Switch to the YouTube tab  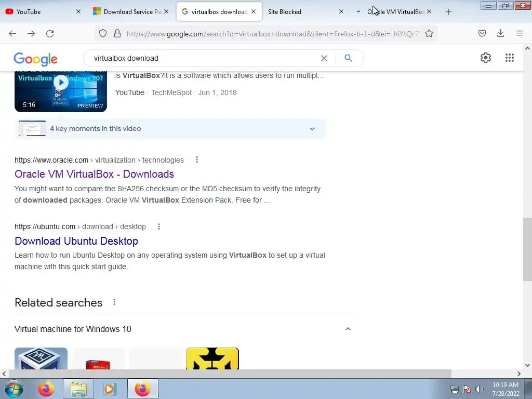(43, 11)
